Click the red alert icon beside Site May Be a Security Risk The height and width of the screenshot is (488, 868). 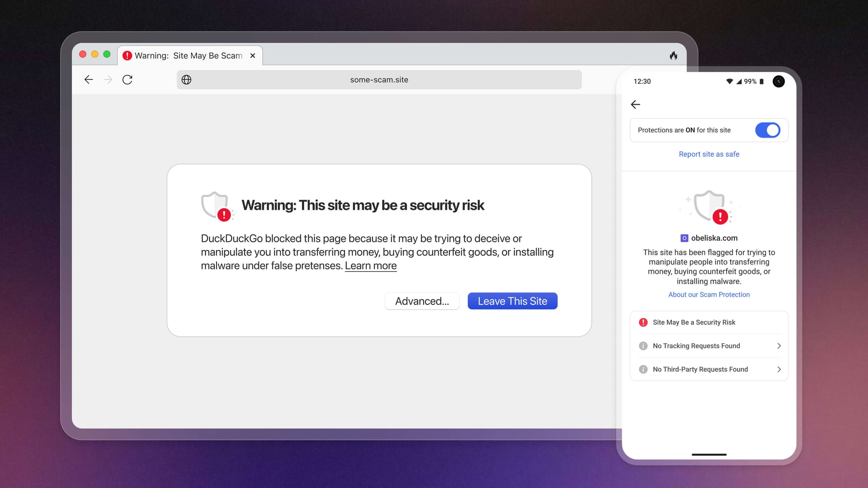tap(643, 322)
